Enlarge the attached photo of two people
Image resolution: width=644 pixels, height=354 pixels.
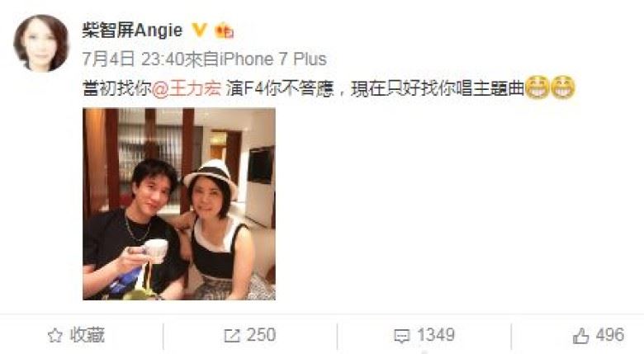(x=179, y=204)
